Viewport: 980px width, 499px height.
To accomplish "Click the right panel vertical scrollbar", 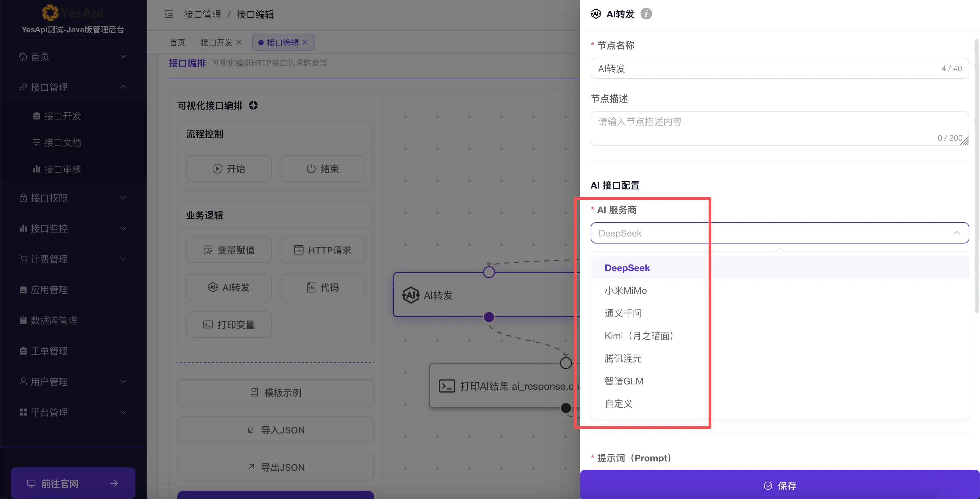I will [x=976, y=176].
